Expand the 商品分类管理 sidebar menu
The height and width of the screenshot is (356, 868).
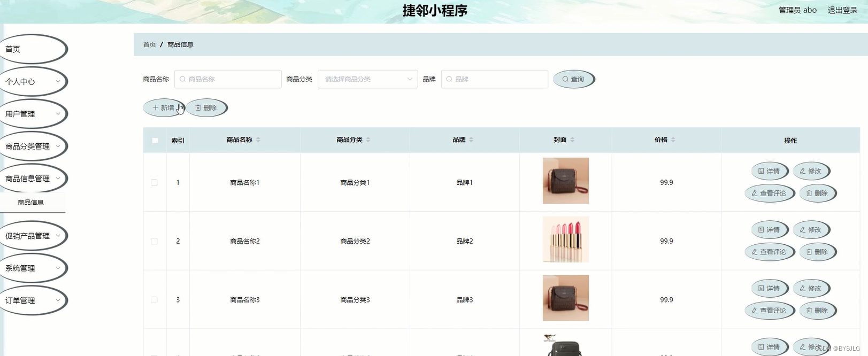tap(33, 146)
